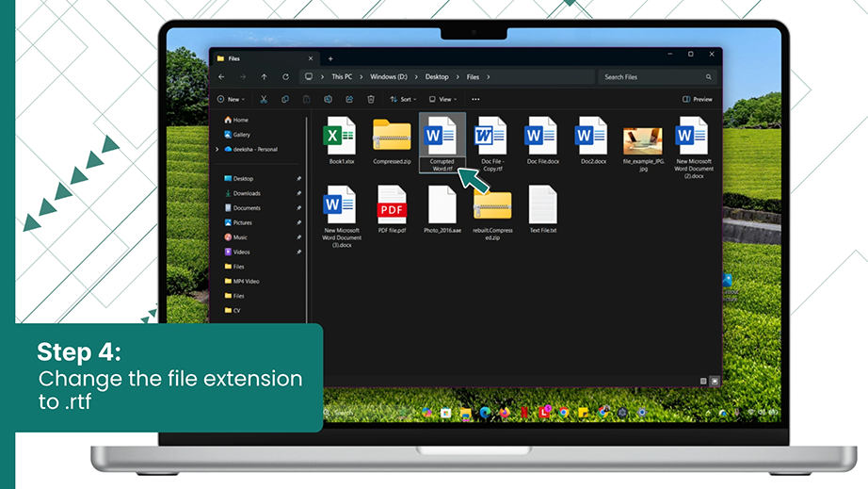Open Downloads in Quick access
The height and width of the screenshot is (489, 868).
coord(243,193)
